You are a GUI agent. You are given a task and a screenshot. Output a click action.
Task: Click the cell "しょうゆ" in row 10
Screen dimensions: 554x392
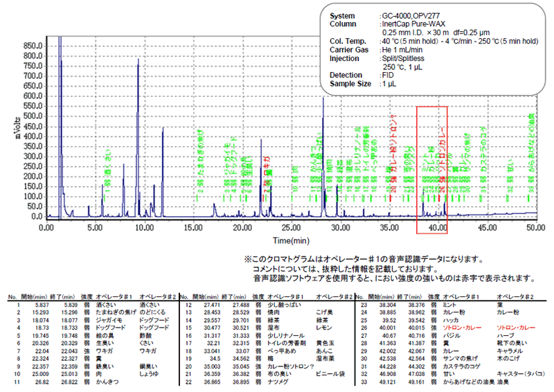(x=149, y=374)
